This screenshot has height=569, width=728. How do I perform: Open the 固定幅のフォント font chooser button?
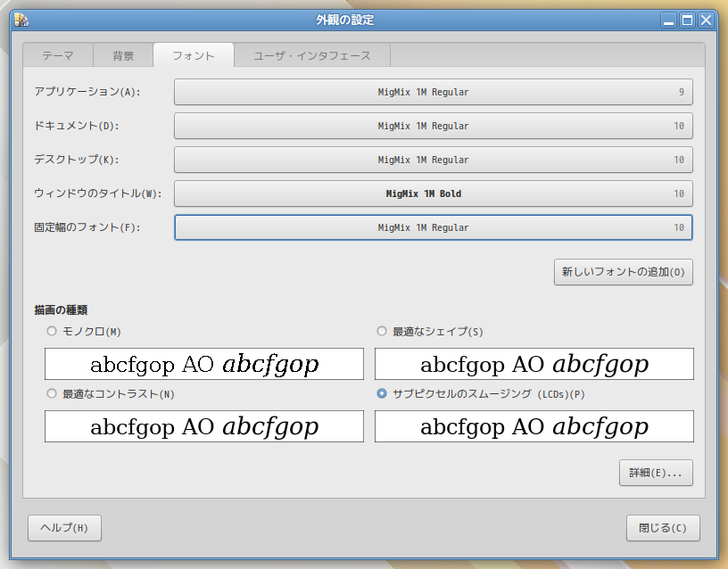[x=434, y=227]
